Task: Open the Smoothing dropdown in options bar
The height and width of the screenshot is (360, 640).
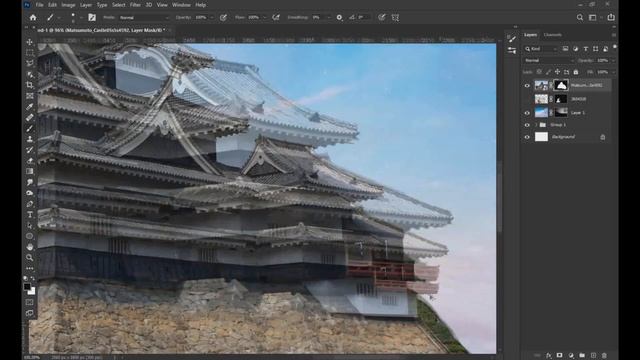Action: click(x=329, y=18)
